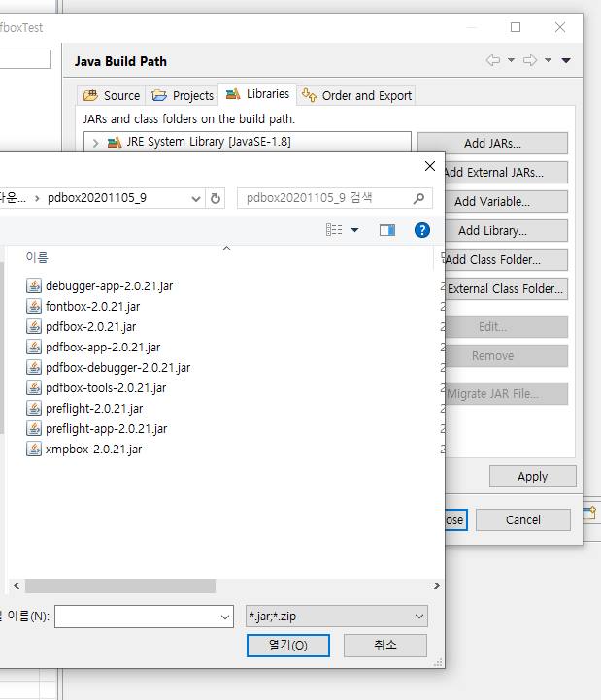Open the Order and Export tab

point(356,95)
